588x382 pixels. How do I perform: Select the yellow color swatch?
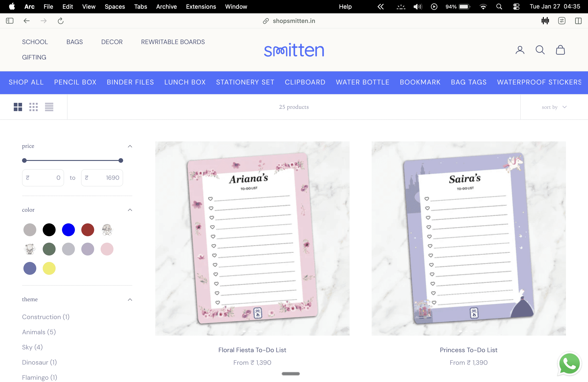click(x=49, y=268)
